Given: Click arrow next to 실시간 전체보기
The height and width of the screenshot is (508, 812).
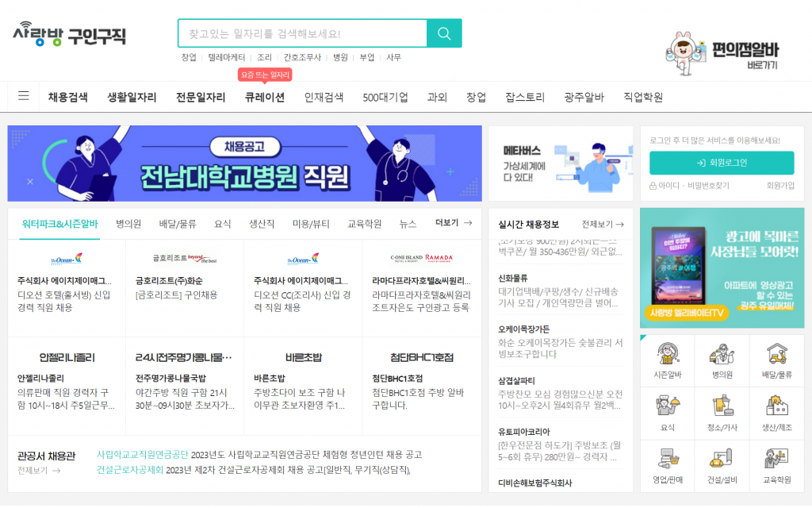Looking at the screenshot, I should point(620,225).
